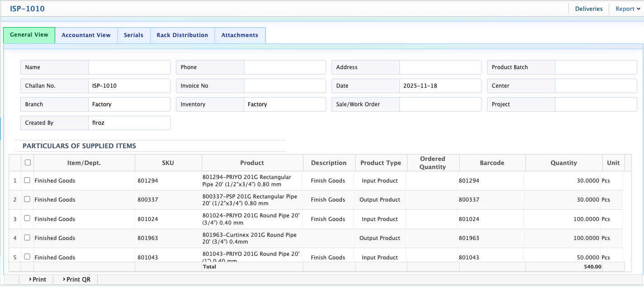This screenshot has width=644, height=287.
Task: Select the General View tab
Action: click(x=29, y=35)
